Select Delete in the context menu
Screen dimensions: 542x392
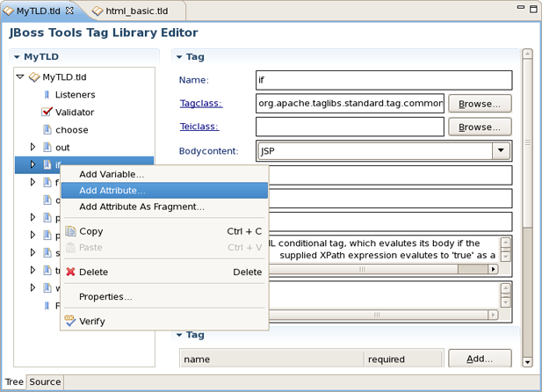[x=164, y=272]
